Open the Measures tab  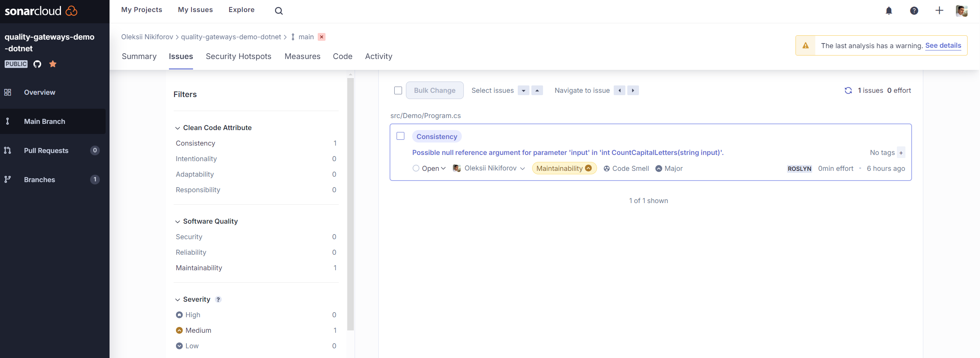tap(303, 56)
